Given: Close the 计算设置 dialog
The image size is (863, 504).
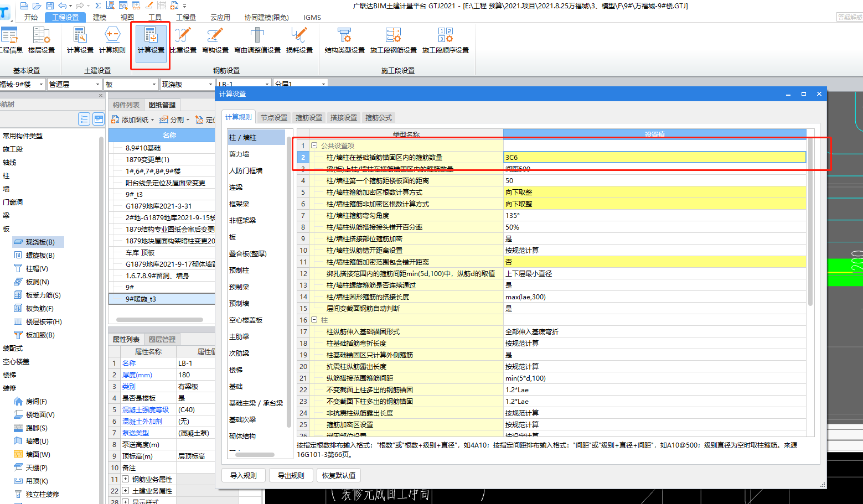Looking at the screenshot, I should pos(819,94).
